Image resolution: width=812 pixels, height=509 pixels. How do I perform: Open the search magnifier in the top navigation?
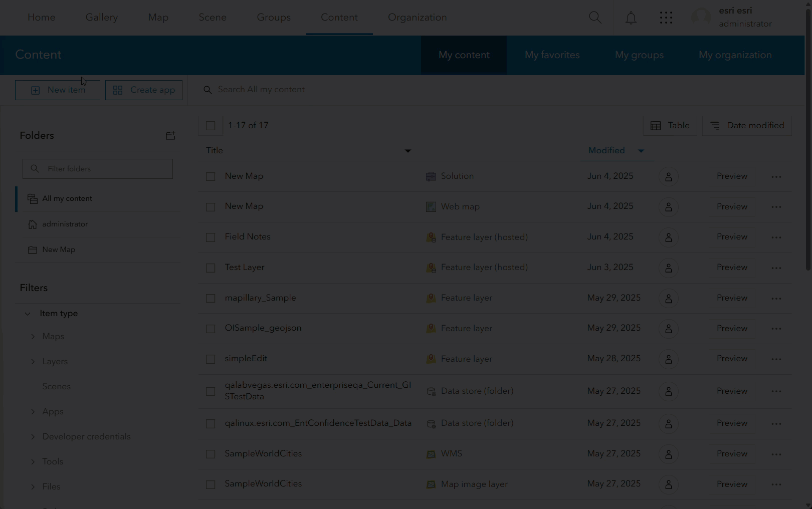point(595,17)
